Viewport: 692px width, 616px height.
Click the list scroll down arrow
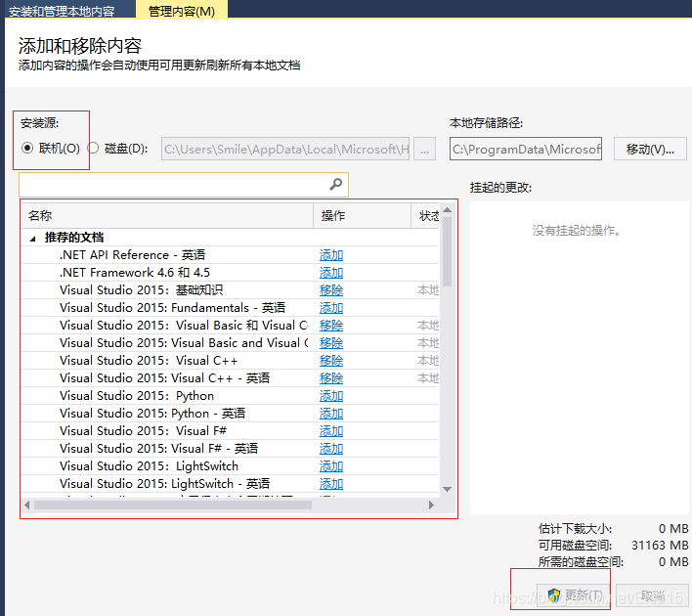point(447,489)
